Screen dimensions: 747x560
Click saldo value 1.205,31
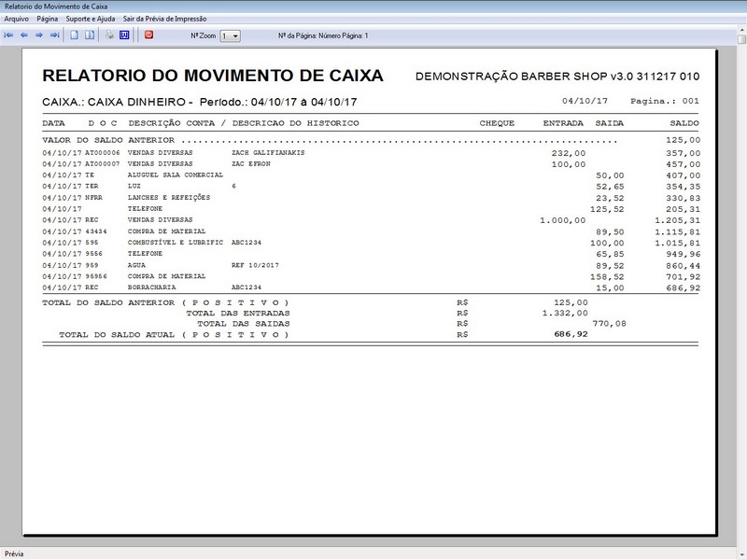coord(678,220)
